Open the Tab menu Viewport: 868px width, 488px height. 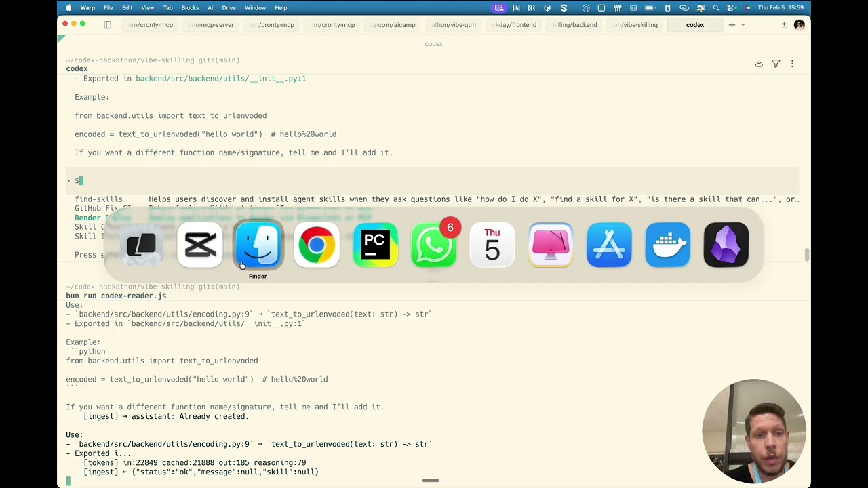pyautogui.click(x=167, y=8)
